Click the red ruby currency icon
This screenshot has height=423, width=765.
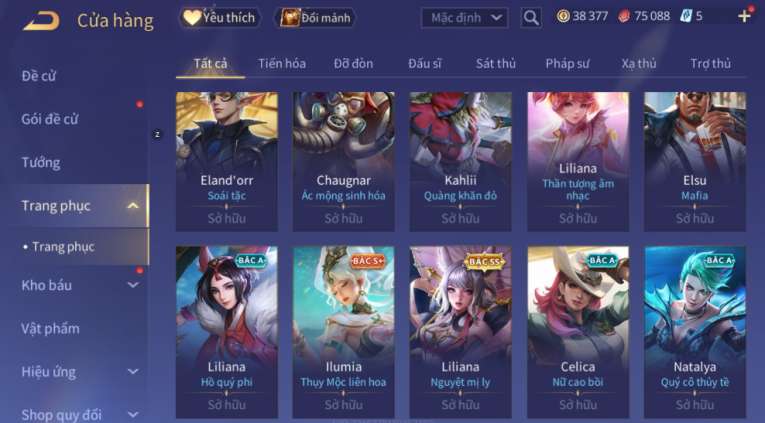click(624, 17)
